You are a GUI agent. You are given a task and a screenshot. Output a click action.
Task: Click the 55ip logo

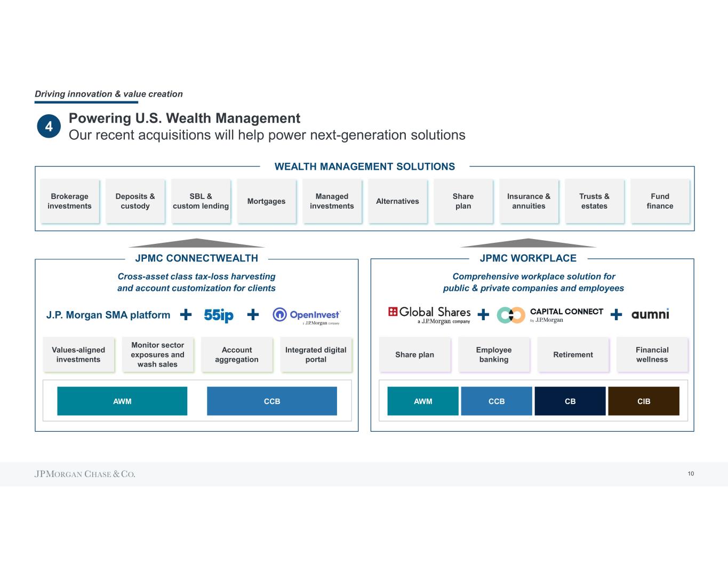pyautogui.click(x=219, y=315)
